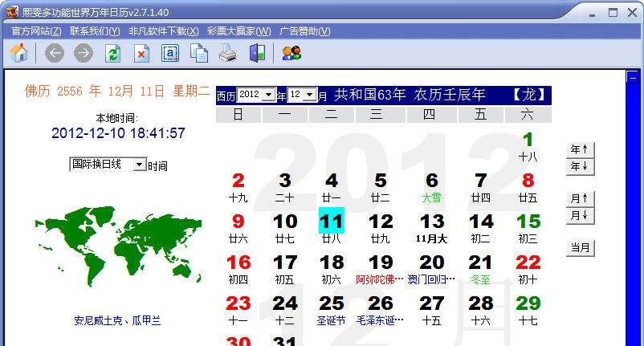This screenshot has width=644, height=346.
Task: Click the 佛历 2556 年 date header
Action: pyautogui.click(x=117, y=91)
